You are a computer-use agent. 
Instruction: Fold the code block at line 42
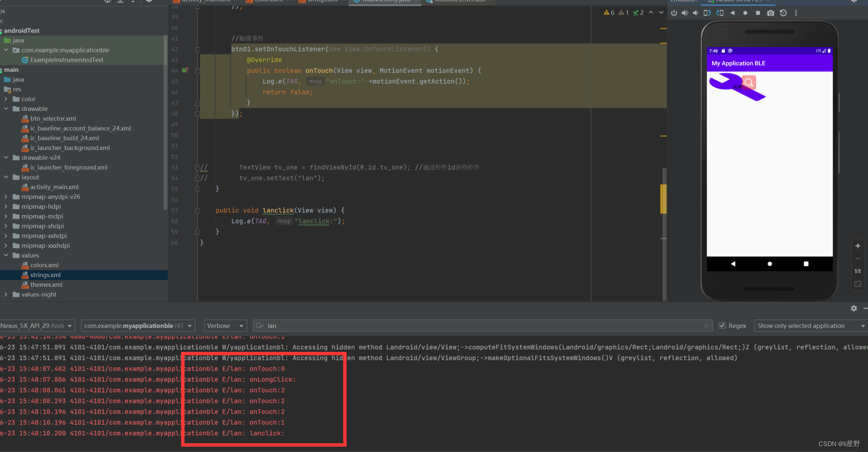pyautogui.click(x=197, y=49)
